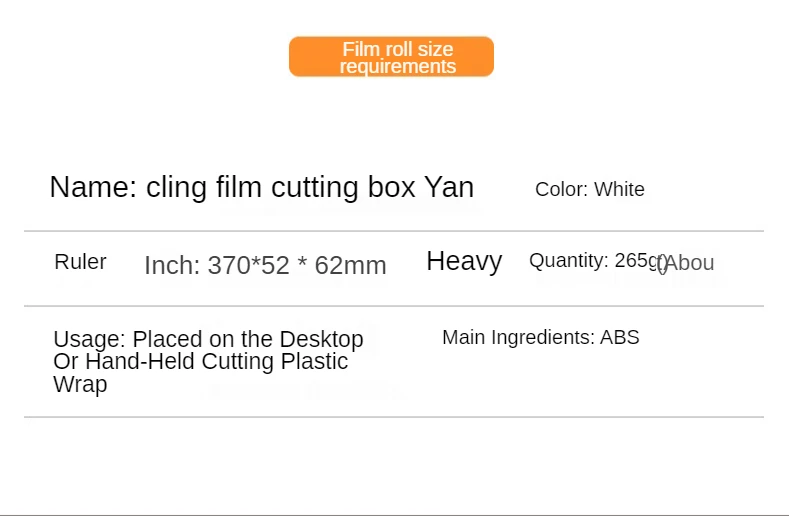Click the 'Color:' label
Viewport: 789px width, 516px height.
(561, 190)
